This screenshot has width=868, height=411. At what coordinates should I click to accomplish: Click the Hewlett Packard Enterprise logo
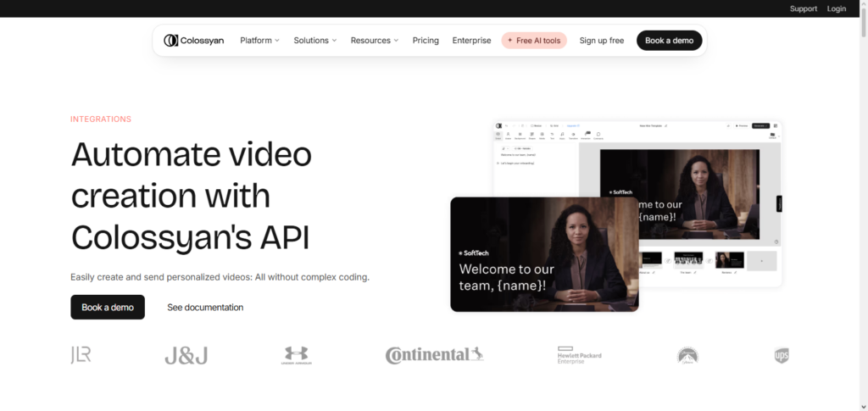[x=579, y=355]
